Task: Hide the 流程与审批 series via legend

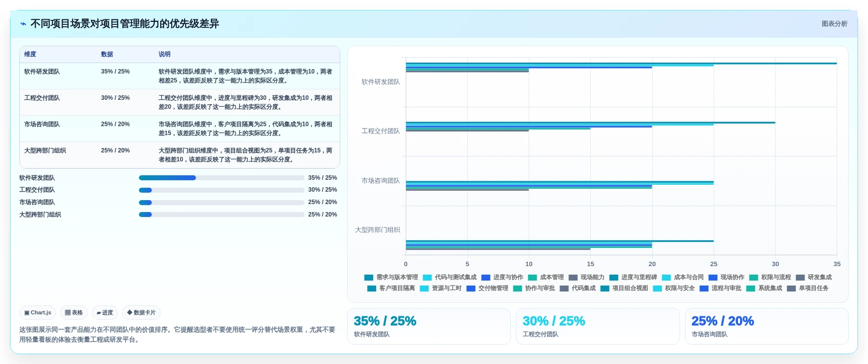Action: [x=720, y=289]
